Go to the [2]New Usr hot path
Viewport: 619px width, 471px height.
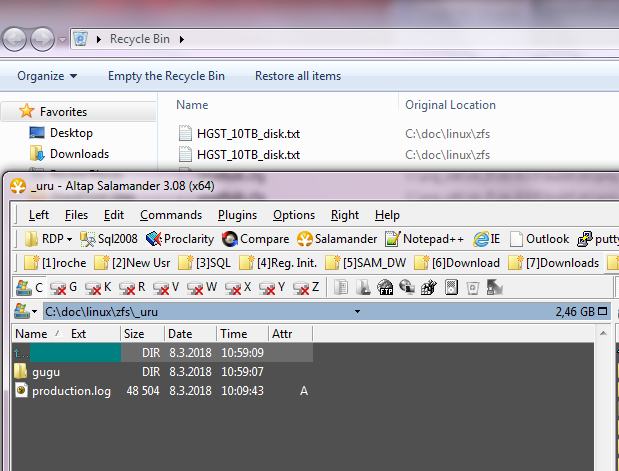coord(132,263)
